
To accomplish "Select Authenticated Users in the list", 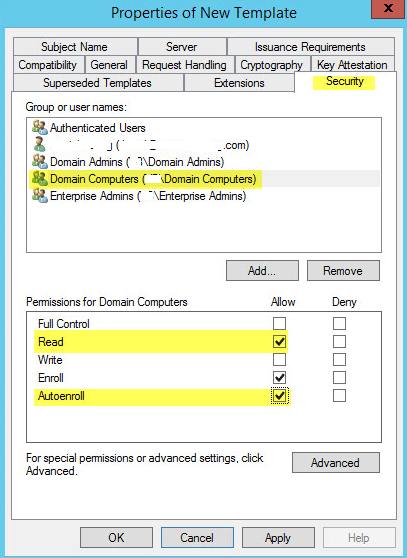I will tap(97, 128).
